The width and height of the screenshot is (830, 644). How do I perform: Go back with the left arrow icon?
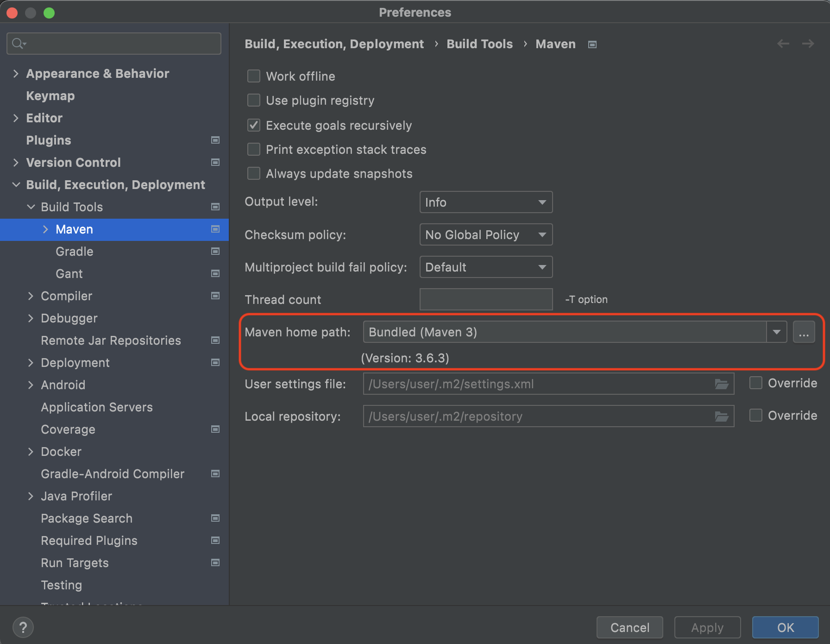[783, 44]
